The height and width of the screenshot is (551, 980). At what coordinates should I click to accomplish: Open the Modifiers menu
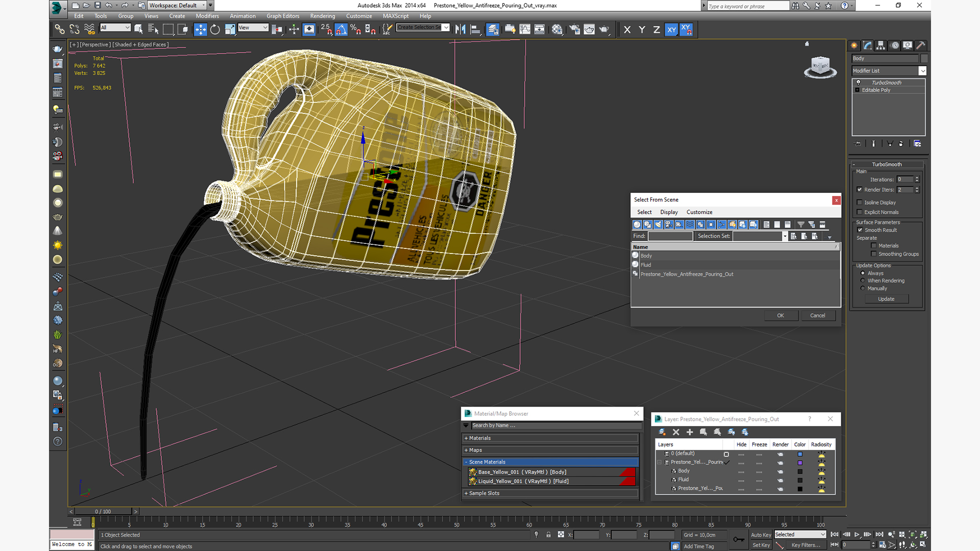[x=207, y=16]
